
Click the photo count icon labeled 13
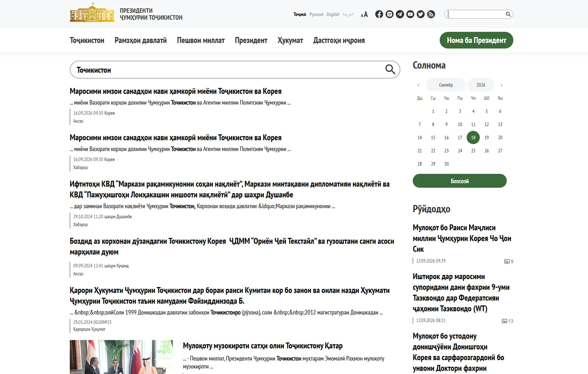click(x=504, y=321)
